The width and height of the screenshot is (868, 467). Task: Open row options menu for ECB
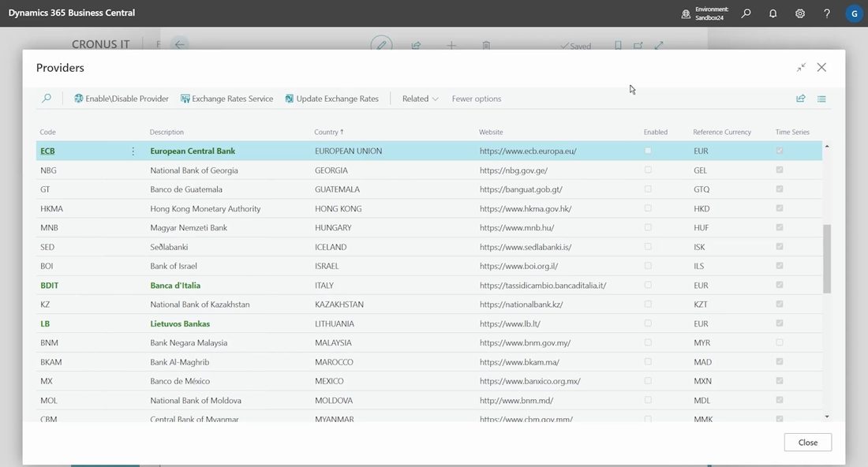133,151
